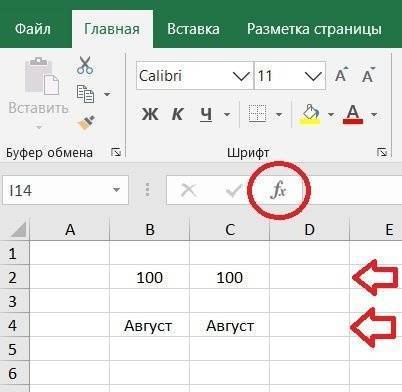Open the borders dropdown arrow
Screen dimensions: 402x392
pyautogui.click(x=279, y=115)
